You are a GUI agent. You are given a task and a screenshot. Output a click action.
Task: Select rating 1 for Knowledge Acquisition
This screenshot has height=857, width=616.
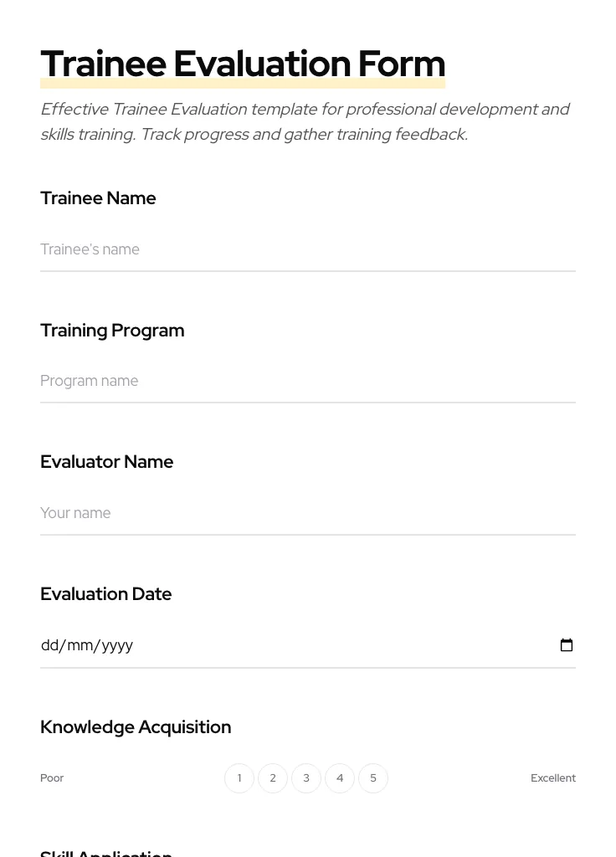(x=239, y=778)
